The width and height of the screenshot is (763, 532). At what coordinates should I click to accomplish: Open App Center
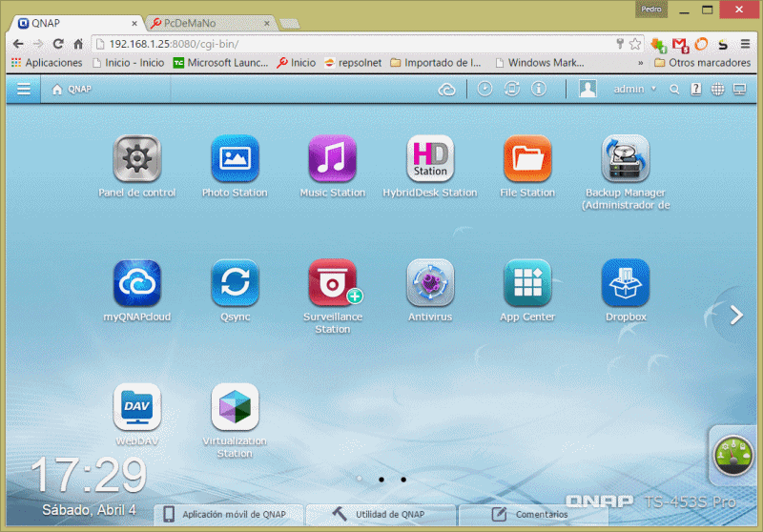[x=527, y=283]
